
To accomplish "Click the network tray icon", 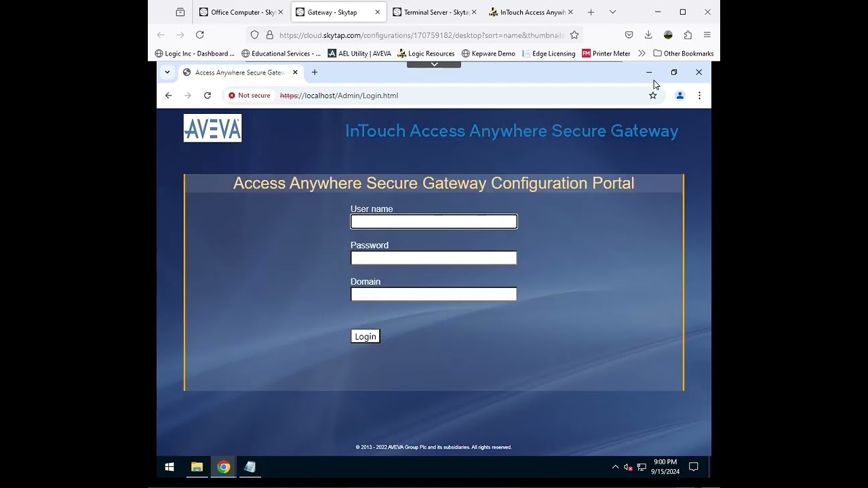I will tap(642, 467).
